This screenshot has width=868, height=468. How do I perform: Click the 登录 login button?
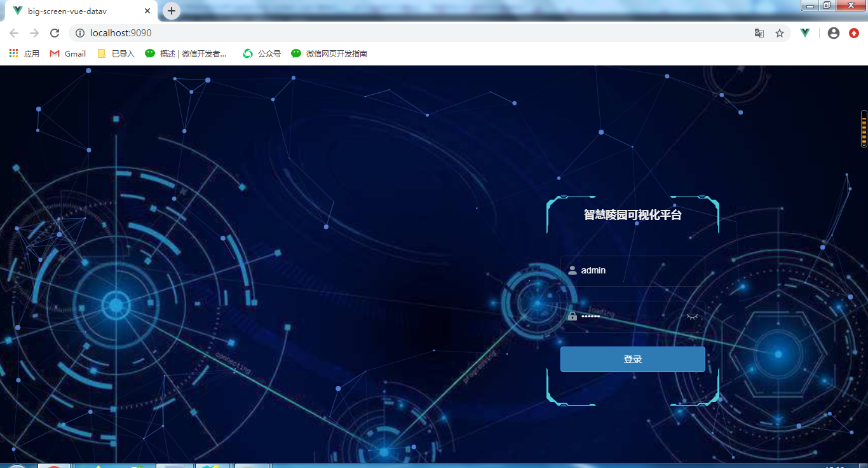632,359
